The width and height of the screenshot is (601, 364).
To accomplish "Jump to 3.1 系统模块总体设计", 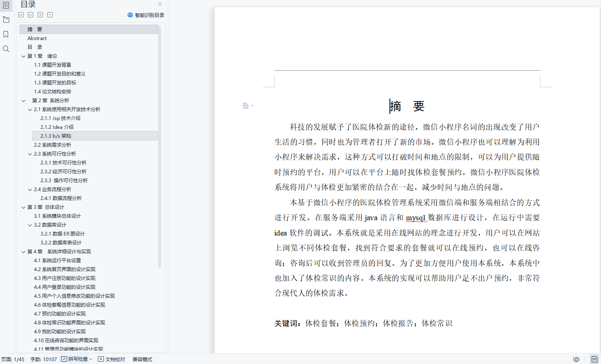I will 57,216.
